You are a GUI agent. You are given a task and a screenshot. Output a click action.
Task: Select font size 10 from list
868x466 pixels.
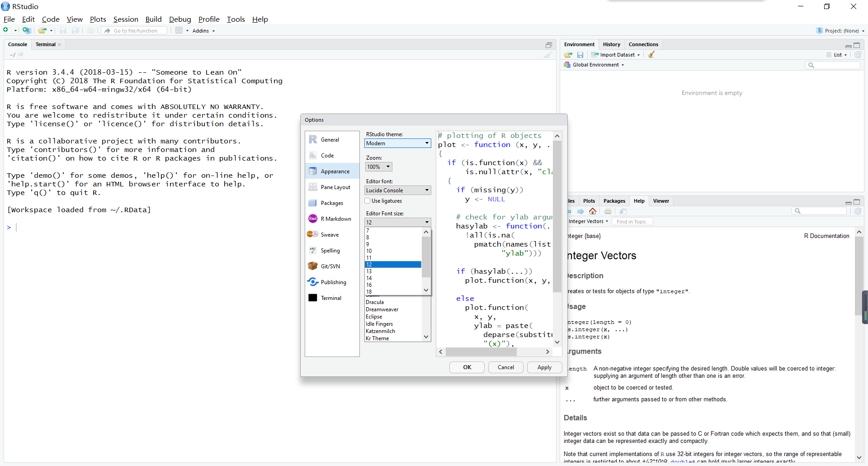pyautogui.click(x=393, y=251)
